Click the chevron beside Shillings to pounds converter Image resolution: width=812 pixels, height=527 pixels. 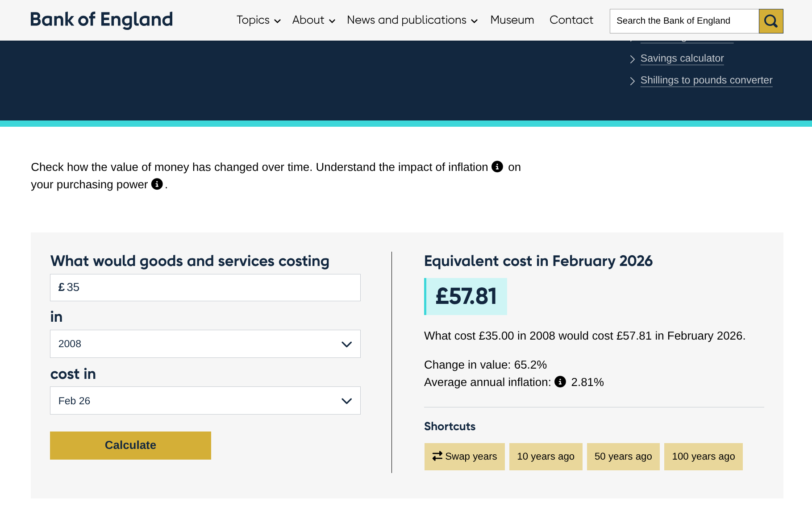tap(632, 81)
